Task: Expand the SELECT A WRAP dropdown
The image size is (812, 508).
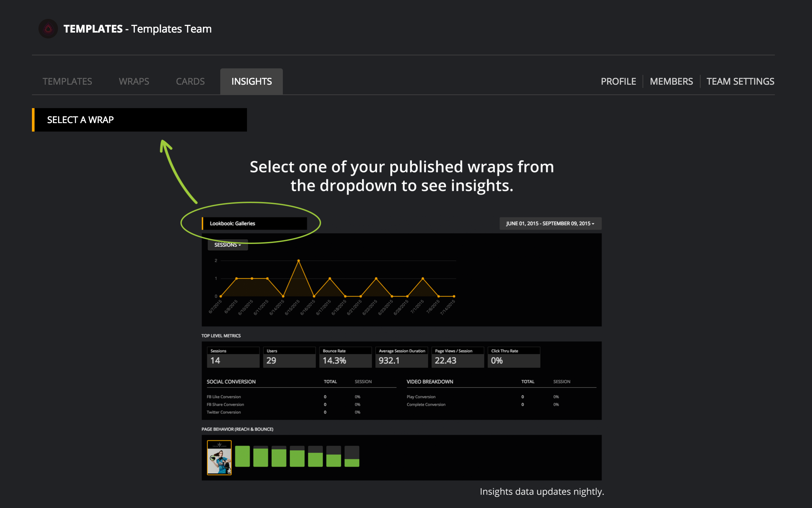Action: click(x=139, y=120)
